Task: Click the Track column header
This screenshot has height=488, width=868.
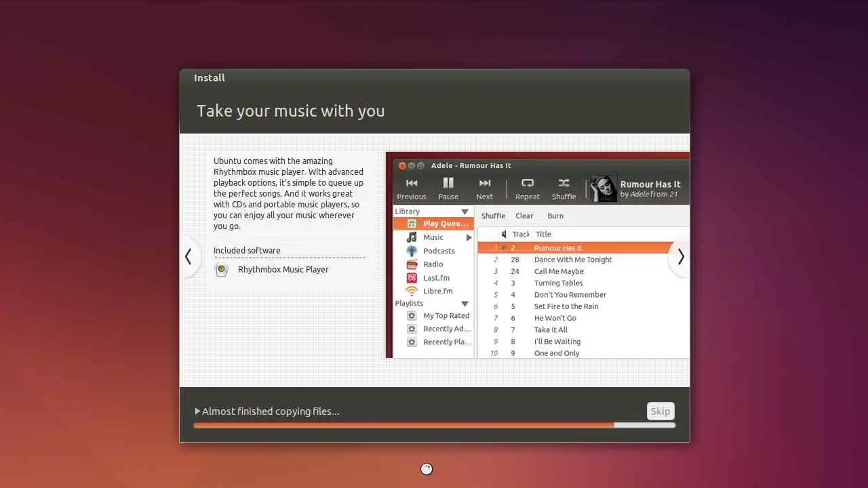Action: coord(520,234)
